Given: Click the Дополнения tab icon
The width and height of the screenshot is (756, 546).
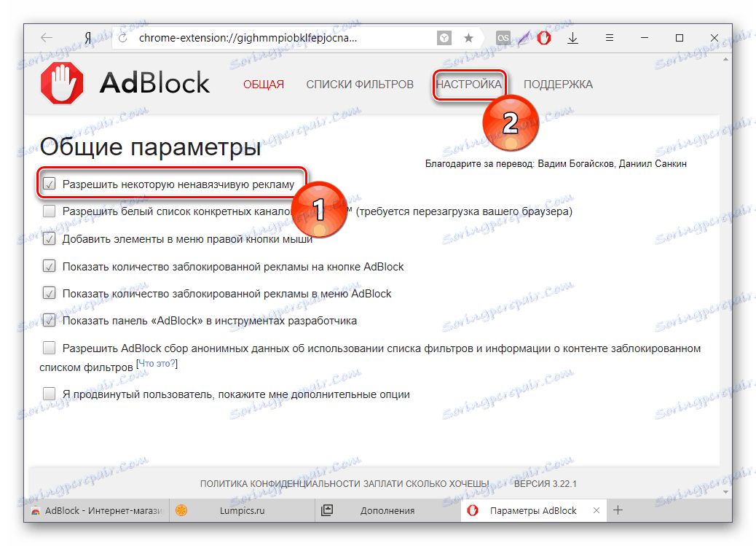Looking at the screenshot, I should coord(327,510).
